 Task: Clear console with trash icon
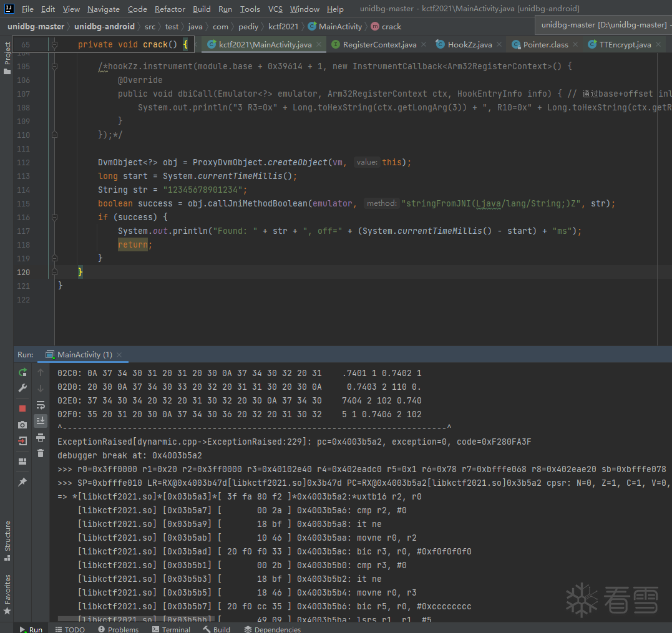[41, 453]
